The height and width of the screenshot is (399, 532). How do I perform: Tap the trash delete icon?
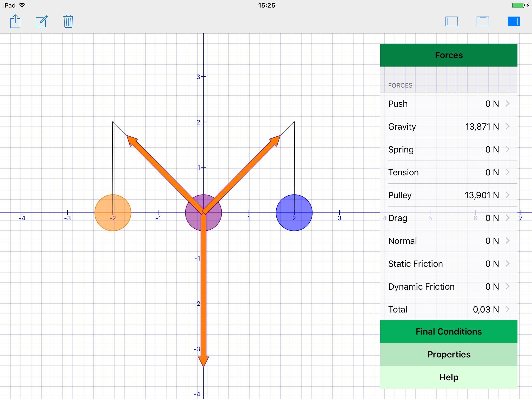[x=68, y=21]
